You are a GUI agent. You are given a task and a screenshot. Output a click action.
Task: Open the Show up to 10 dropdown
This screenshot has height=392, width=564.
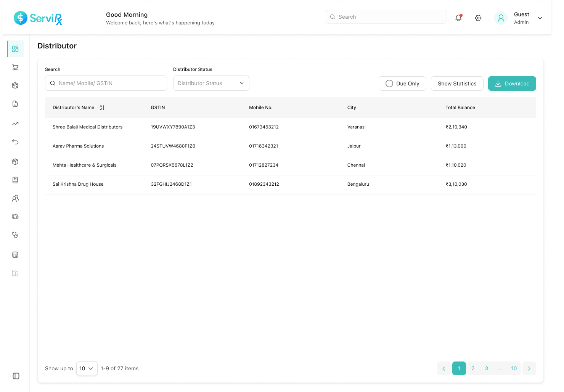pyautogui.click(x=87, y=368)
